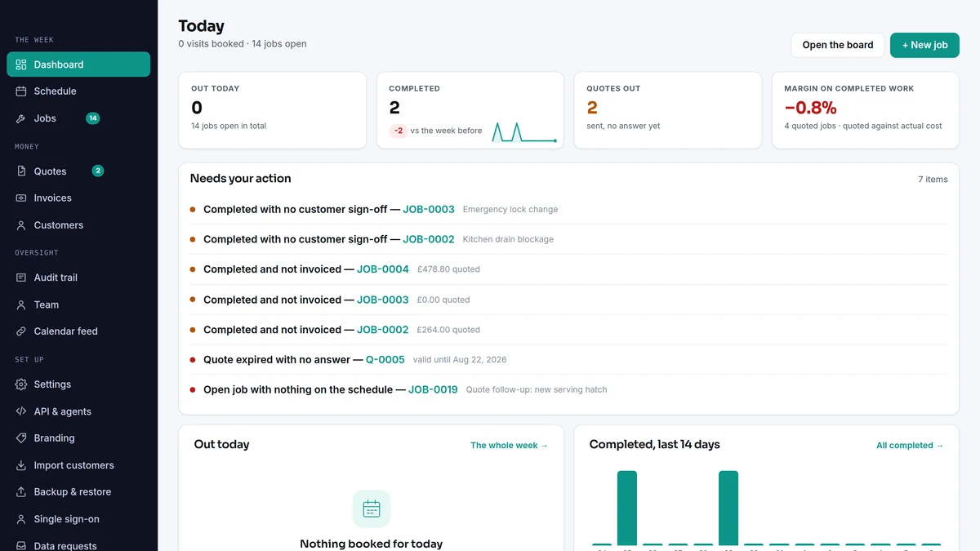Open the Jobs section
Screen dimensions: 980x551
78,118
